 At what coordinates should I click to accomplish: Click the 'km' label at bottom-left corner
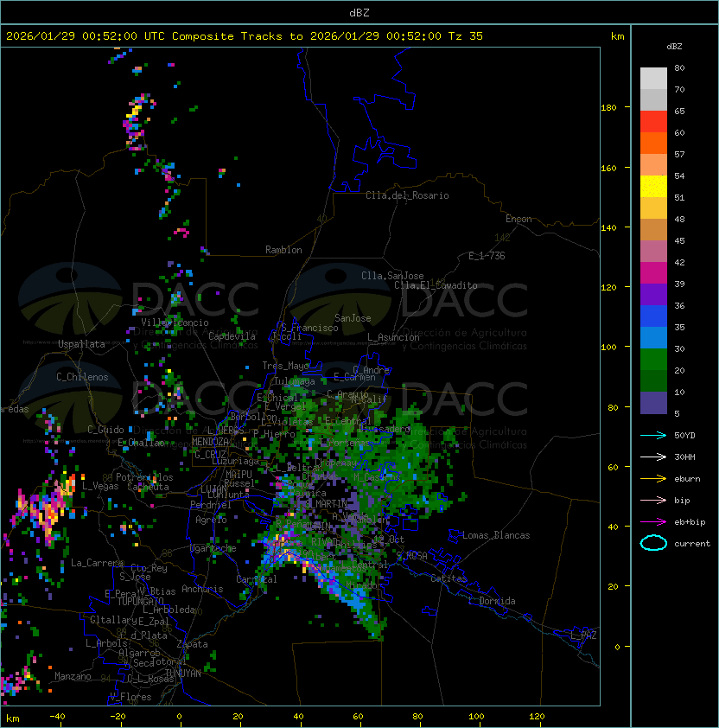(13, 718)
